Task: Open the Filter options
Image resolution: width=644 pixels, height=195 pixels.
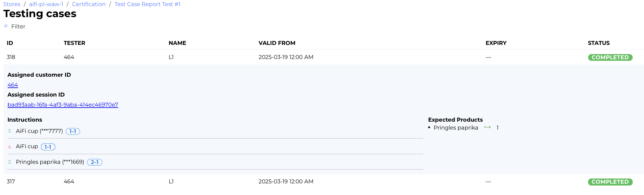Action: pyautogui.click(x=18, y=27)
